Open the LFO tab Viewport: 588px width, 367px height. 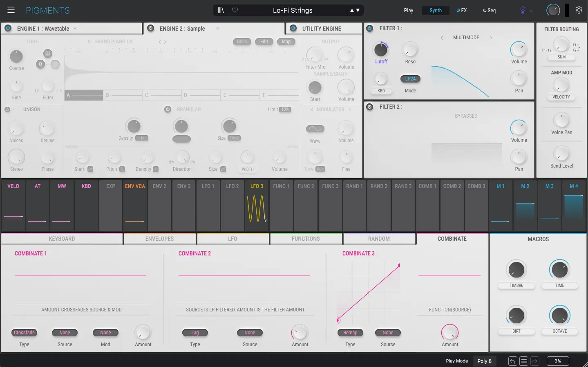click(233, 239)
